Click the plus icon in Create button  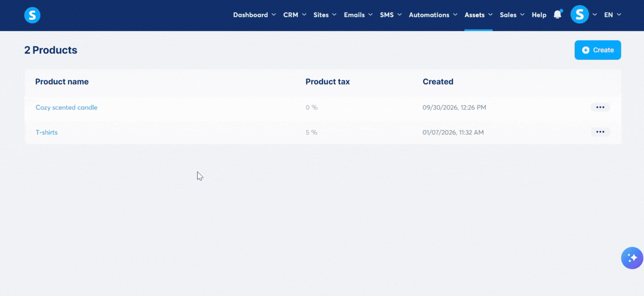click(x=586, y=50)
